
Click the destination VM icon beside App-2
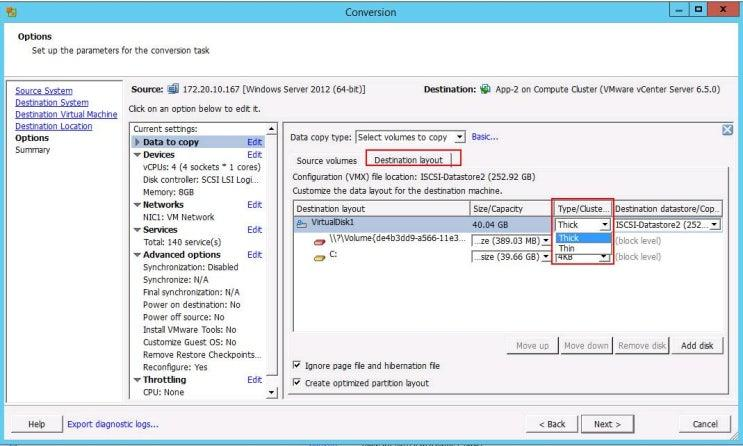(x=485, y=89)
